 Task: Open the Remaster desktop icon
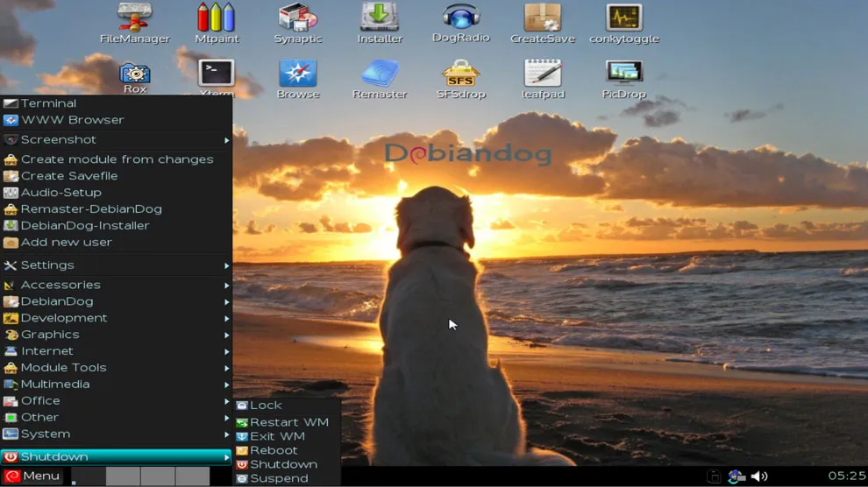[380, 74]
